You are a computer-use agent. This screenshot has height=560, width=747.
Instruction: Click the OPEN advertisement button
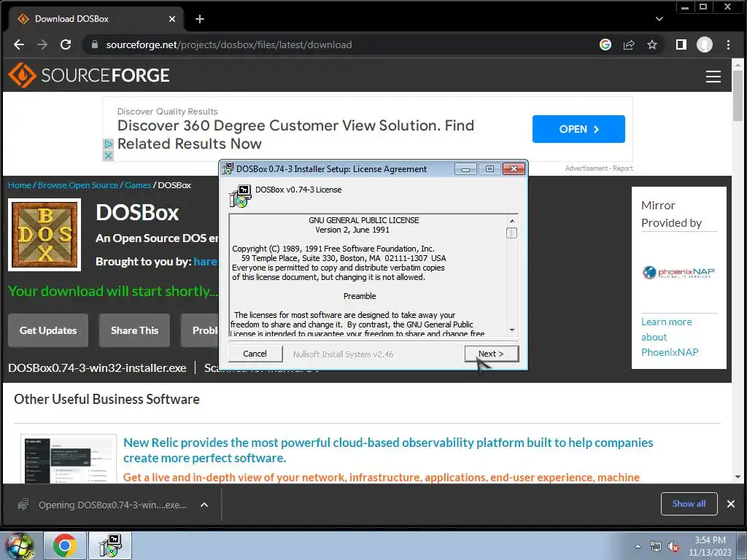click(578, 129)
